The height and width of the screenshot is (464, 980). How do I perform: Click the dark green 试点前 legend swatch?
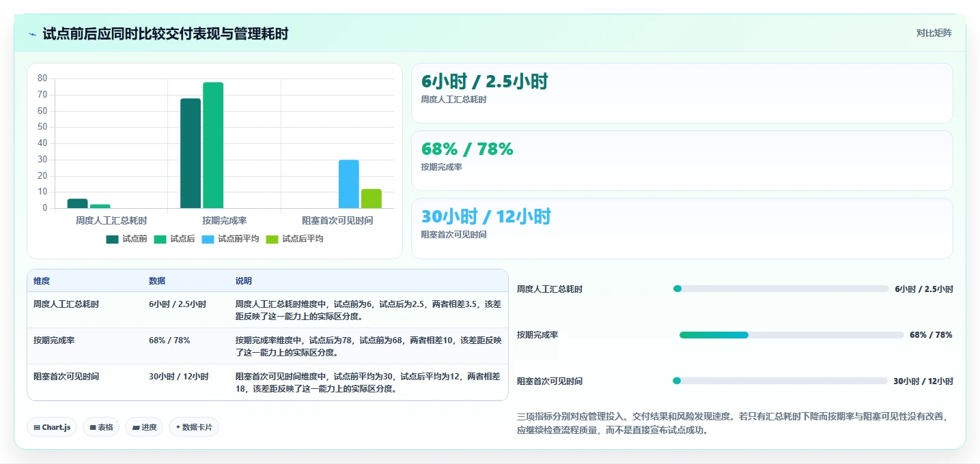[x=112, y=239]
